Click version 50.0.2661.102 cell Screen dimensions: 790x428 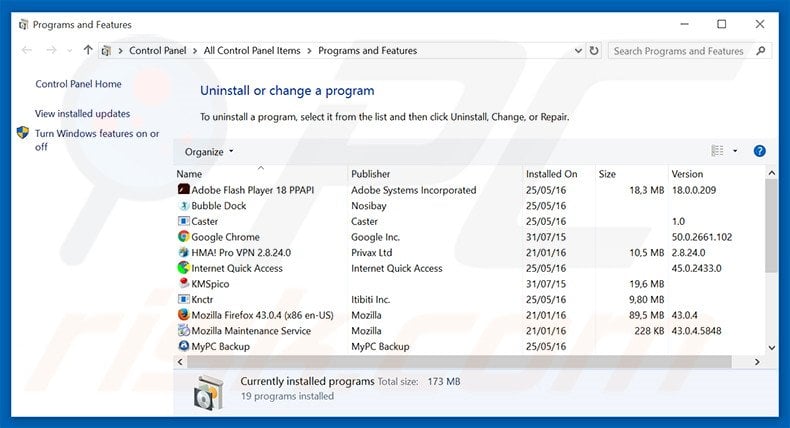point(702,237)
